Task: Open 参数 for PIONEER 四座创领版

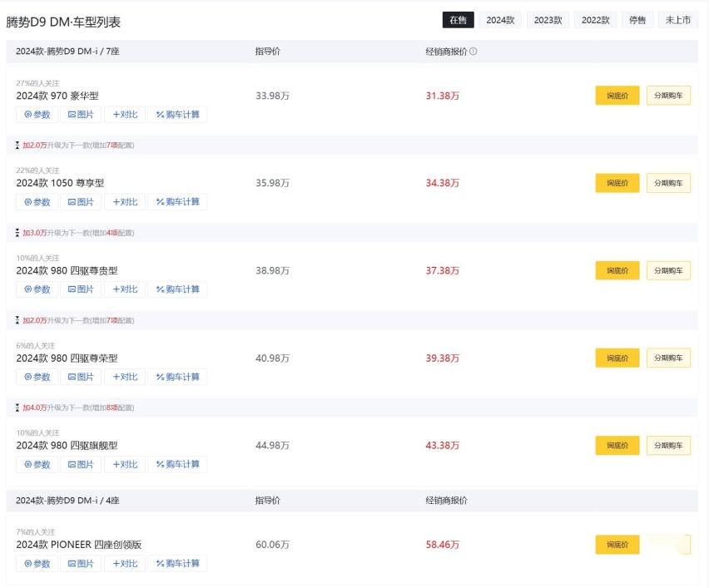Action: tap(37, 564)
